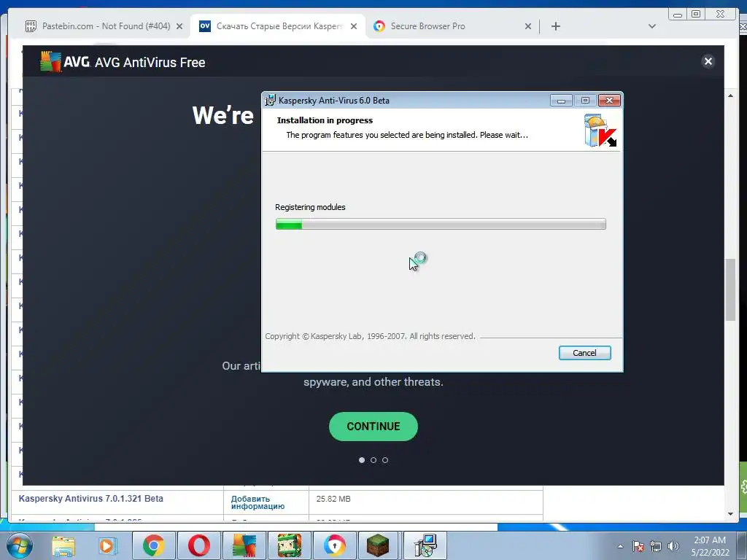Open Windows Media Player from taskbar
The image size is (747, 560).
coord(108,545)
